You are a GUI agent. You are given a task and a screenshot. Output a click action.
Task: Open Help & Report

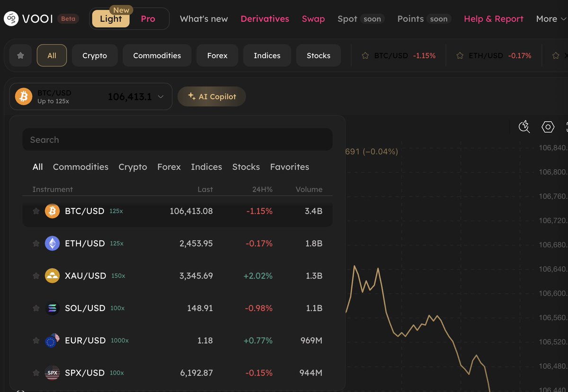tap(494, 19)
